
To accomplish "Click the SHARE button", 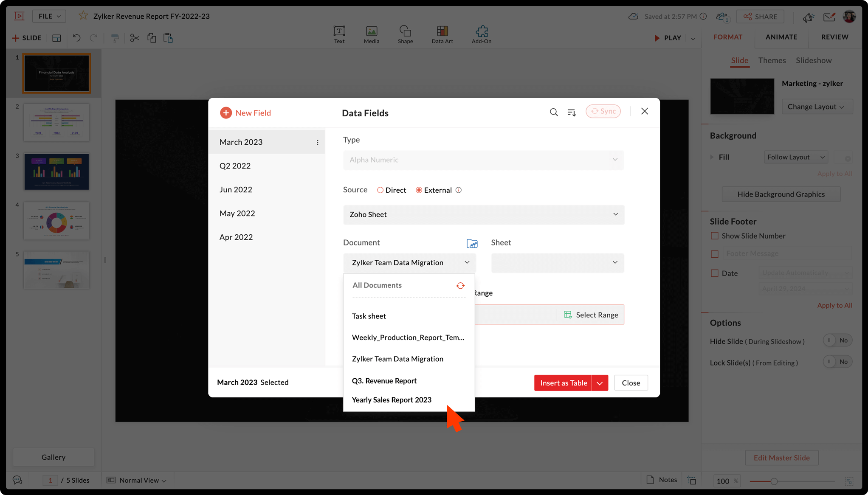I will [x=760, y=17].
